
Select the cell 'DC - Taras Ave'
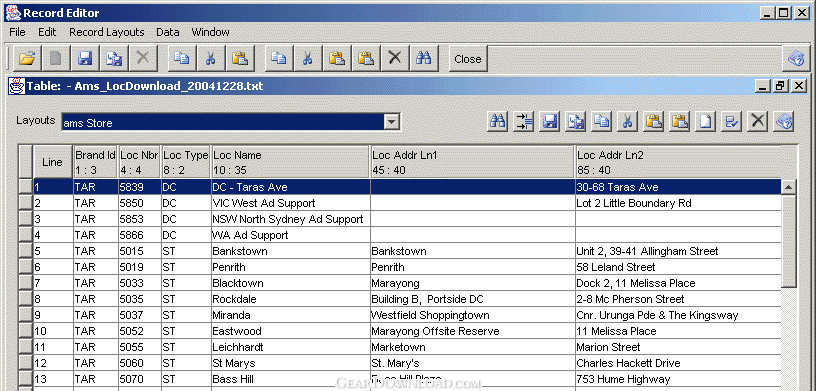pyautogui.click(x=290, y=187)
